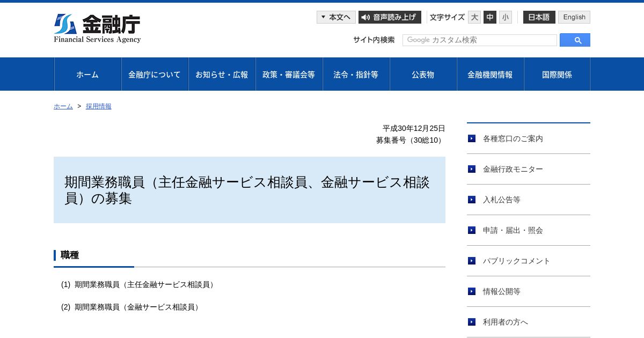Click the page title 期間業務職員の募集 heading
The width and height of the screenshot is (644, 338).
(x=250, y=190)
